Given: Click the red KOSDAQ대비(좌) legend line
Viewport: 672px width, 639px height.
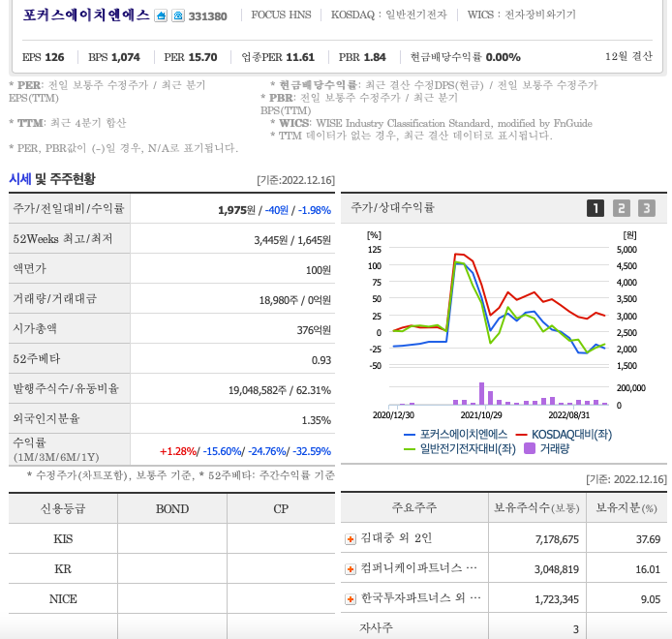Looking at the screenshot, I should click(521, 435).
